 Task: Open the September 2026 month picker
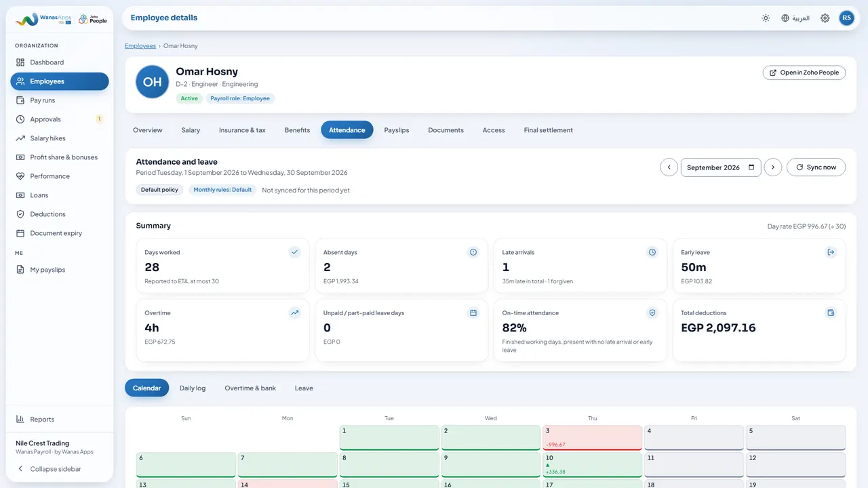click(x=721, y=167)
